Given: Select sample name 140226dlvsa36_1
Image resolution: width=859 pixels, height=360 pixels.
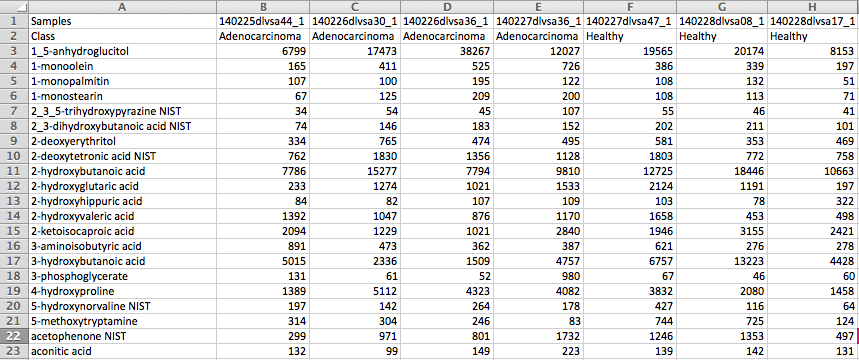Looking at the screenshot, I should pos(447,22).
